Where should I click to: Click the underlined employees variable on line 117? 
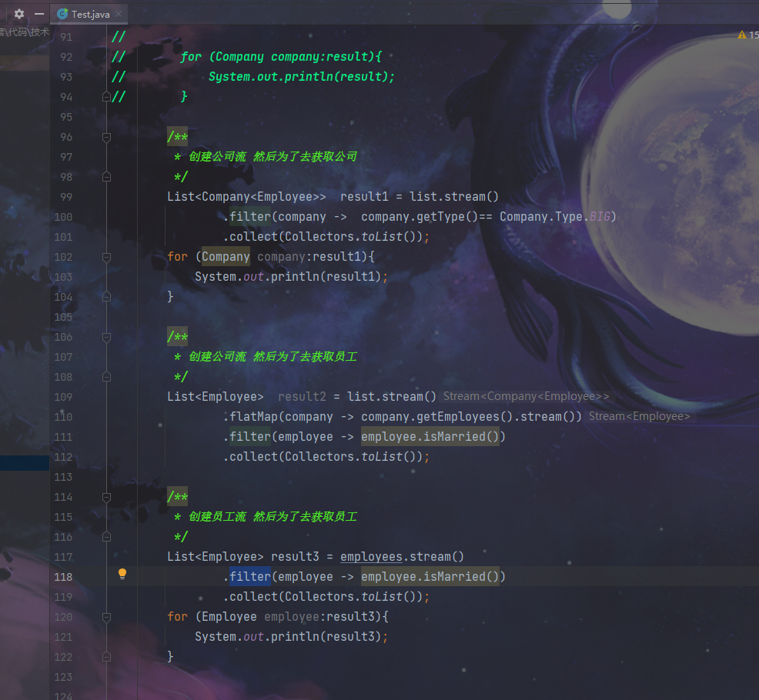pos(371,557)
